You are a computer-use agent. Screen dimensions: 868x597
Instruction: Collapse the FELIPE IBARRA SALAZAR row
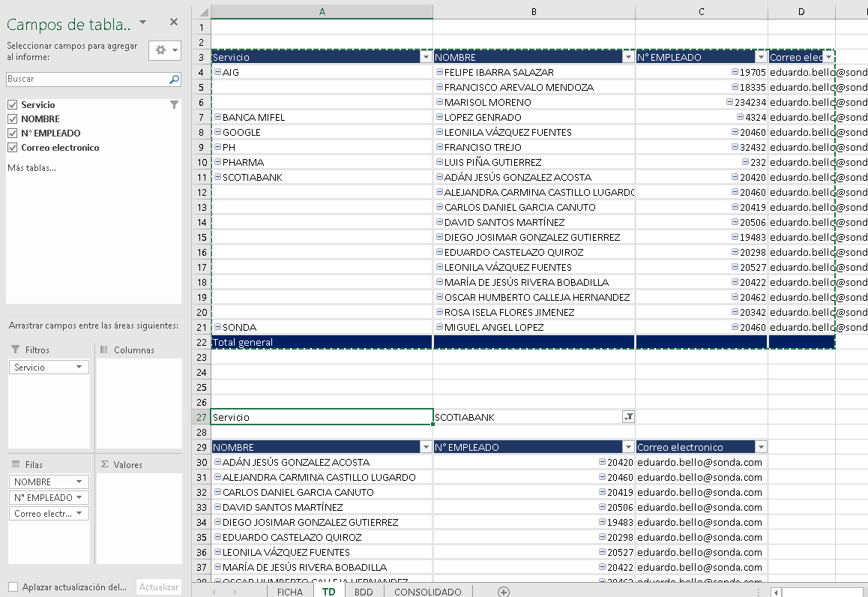click(439, 72)
